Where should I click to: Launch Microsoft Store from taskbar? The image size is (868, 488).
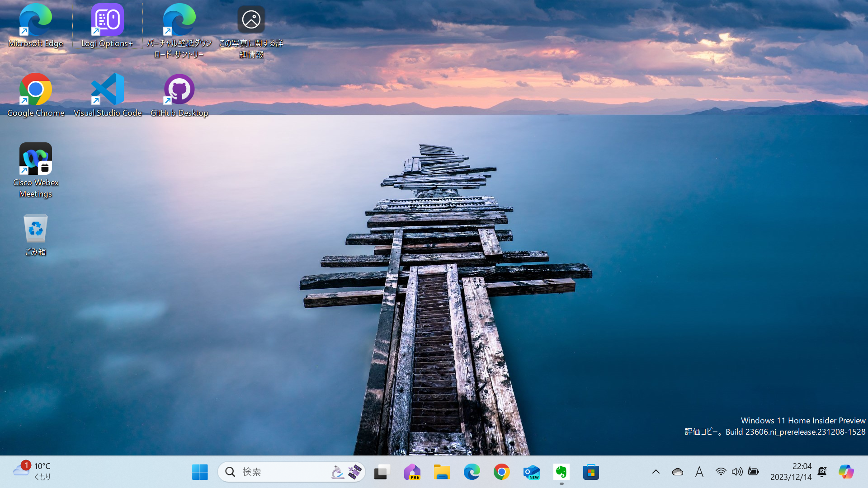[x=591, y=471]
